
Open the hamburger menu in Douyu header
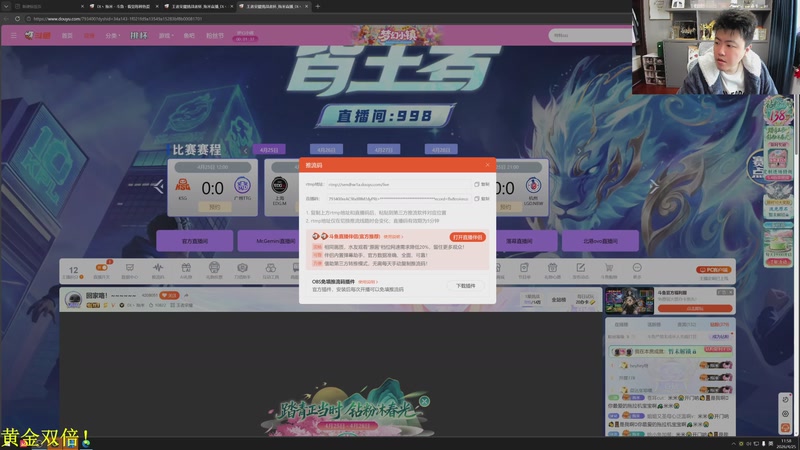point(14,35)
